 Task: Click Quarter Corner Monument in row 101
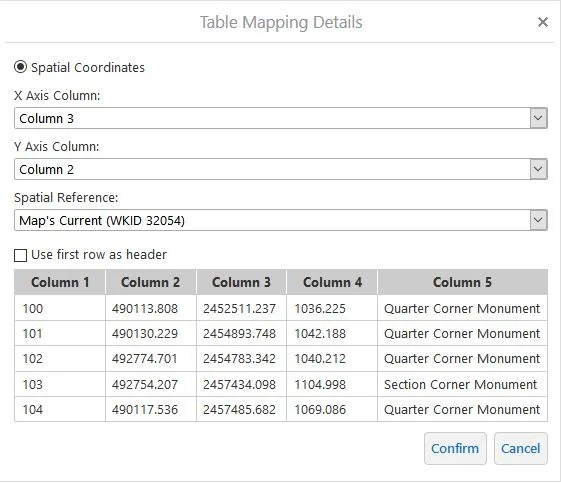pyautogui.click(x=463, y=333)
